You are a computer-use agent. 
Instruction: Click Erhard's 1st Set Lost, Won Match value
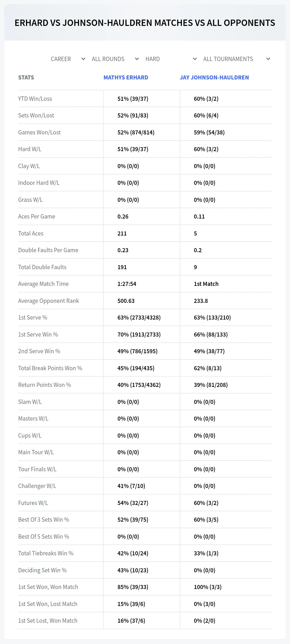click(x=131, y=621)
